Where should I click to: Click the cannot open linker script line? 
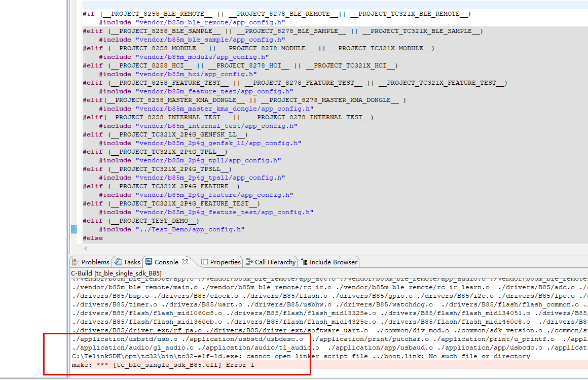[x=301, y=356]
